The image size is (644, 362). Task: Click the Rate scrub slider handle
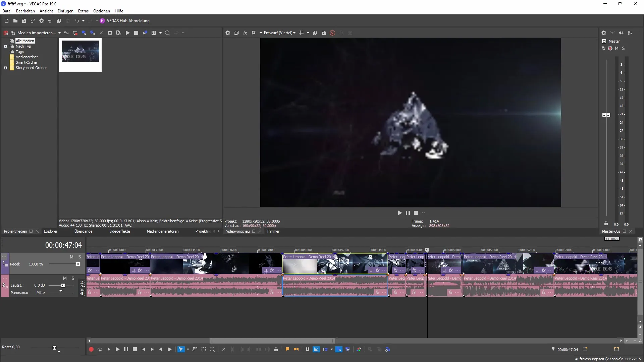pyautogui.click(x=54, y=348)
